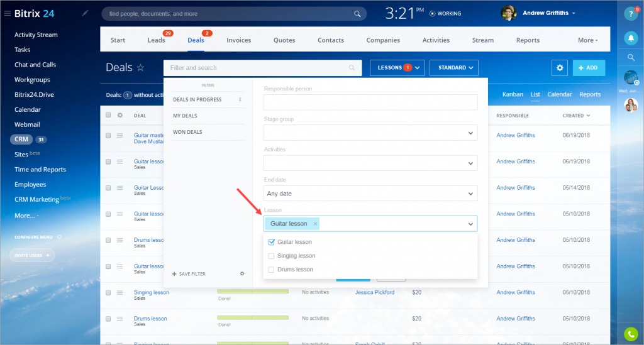644x345 pixels.
Task: Mark Deals page as favorite star
Action: [140, 68]
